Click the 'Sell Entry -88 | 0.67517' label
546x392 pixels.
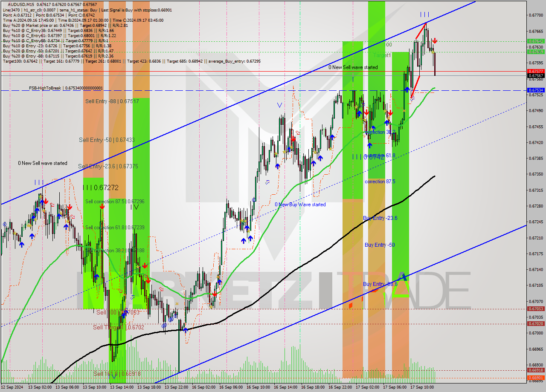(x=112, y=101)
